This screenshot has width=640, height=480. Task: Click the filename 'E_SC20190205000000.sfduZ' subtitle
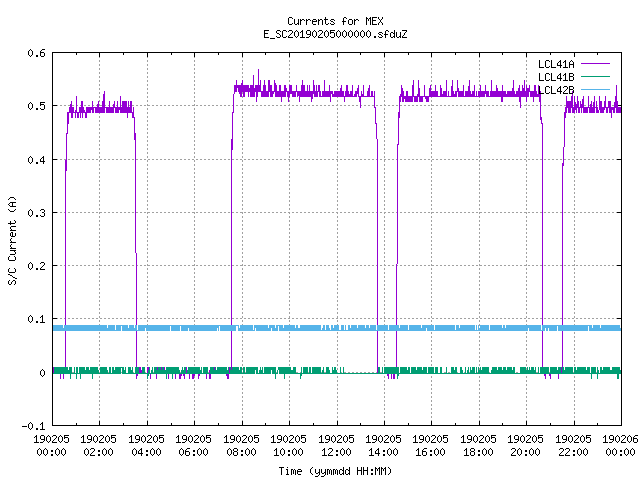point(335,34)
